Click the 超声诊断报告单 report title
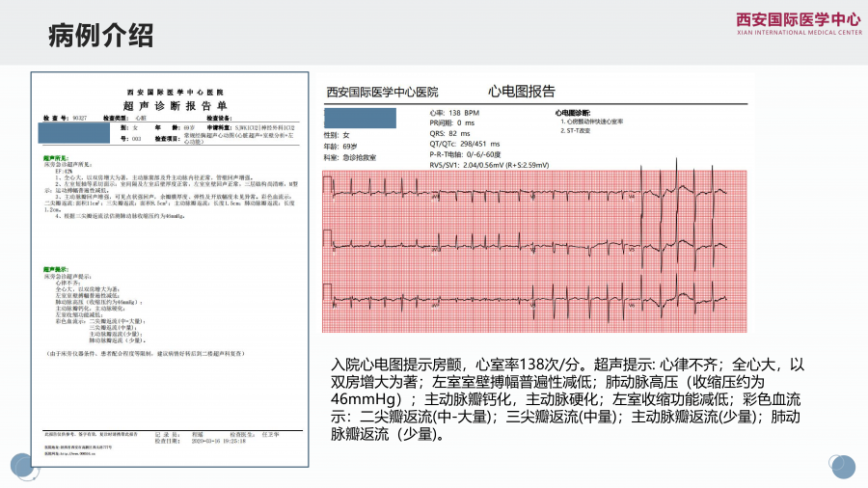Image resolution: width=868 pixels, height=488 pixels. coord(169,104)
